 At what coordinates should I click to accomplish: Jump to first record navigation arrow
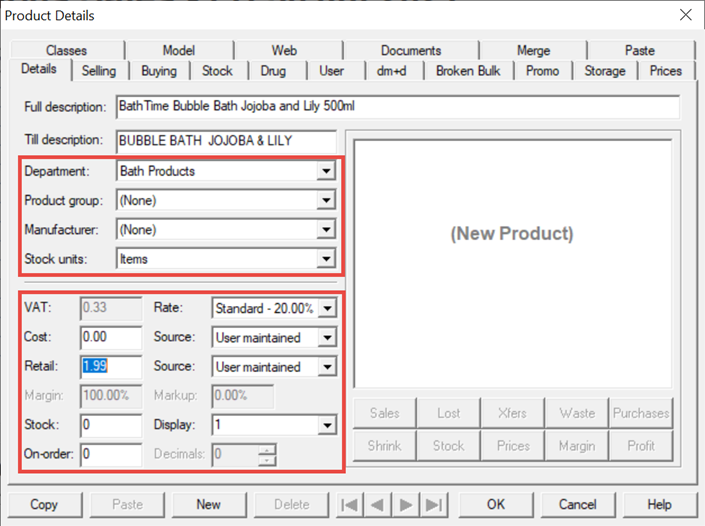[349, 504]
